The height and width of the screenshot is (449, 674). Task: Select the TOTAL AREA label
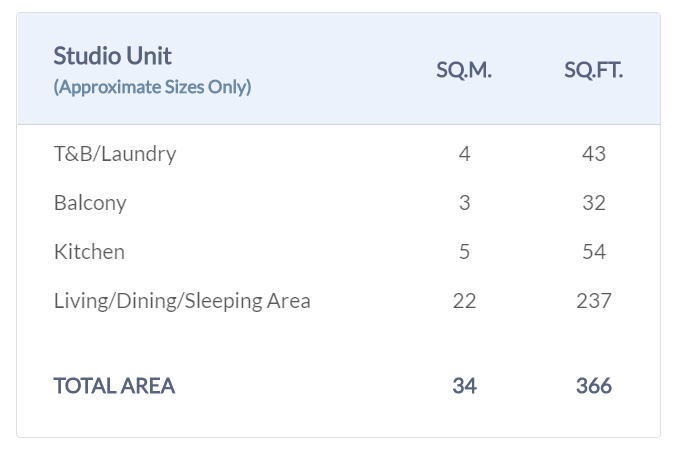pyautogui.click(x=114, y=386)
